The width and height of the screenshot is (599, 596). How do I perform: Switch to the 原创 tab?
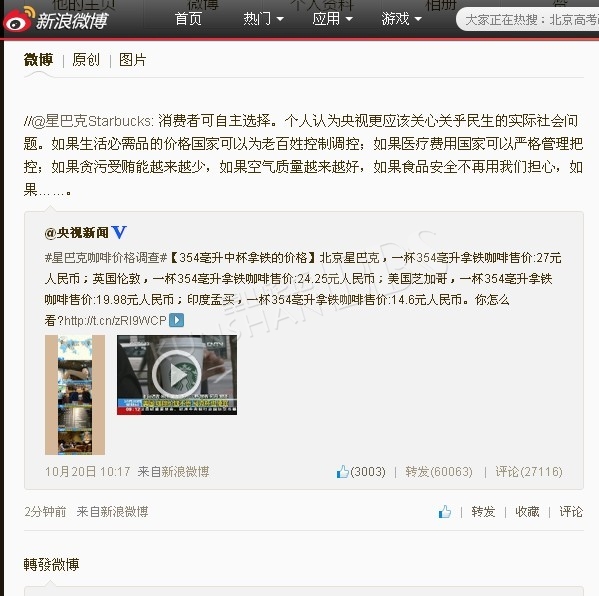[86, 60]
